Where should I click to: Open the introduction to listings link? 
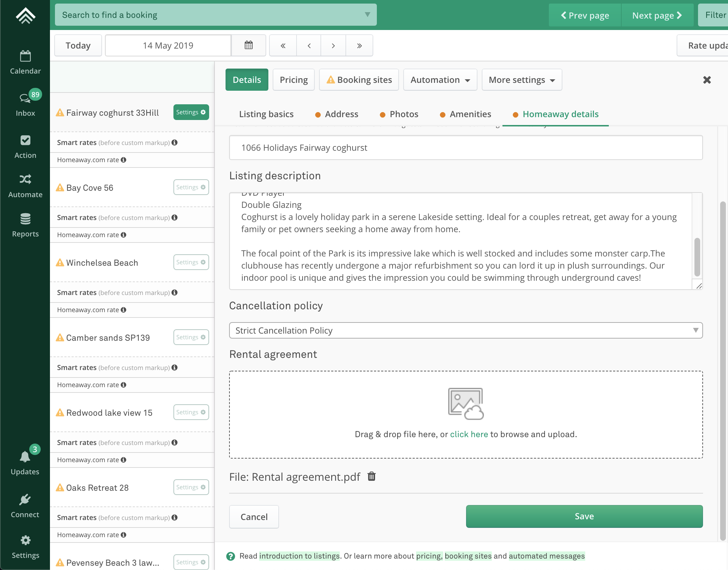point(299,556)
